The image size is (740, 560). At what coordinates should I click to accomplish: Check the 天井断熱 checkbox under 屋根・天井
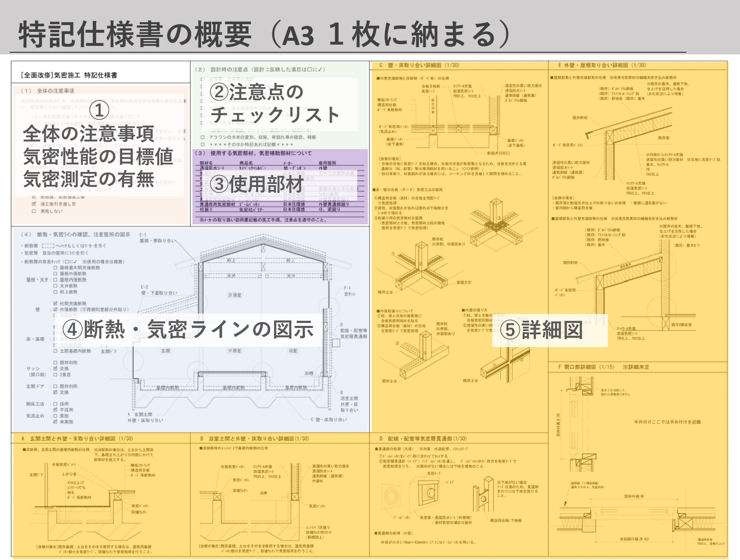tap(55, 286)
